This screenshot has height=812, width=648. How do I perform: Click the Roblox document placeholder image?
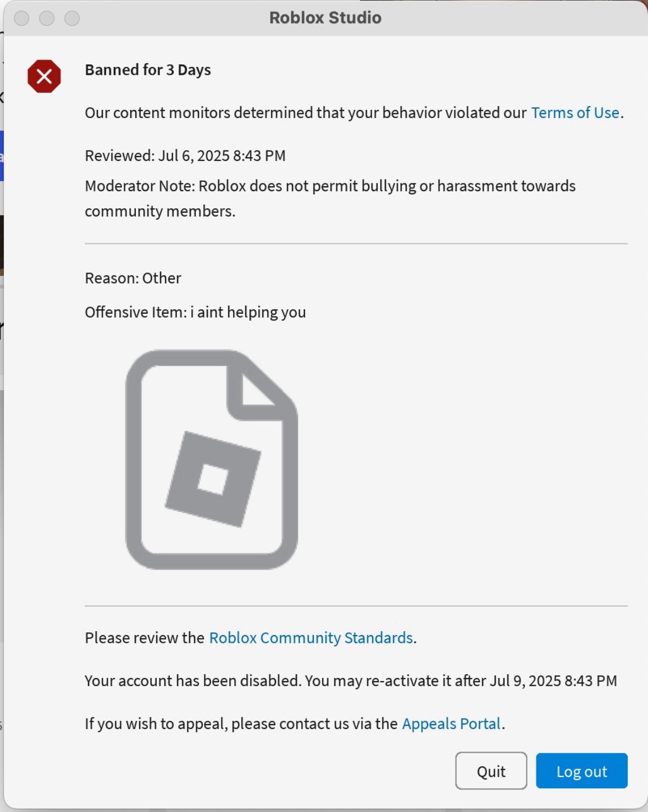(212, 459)
